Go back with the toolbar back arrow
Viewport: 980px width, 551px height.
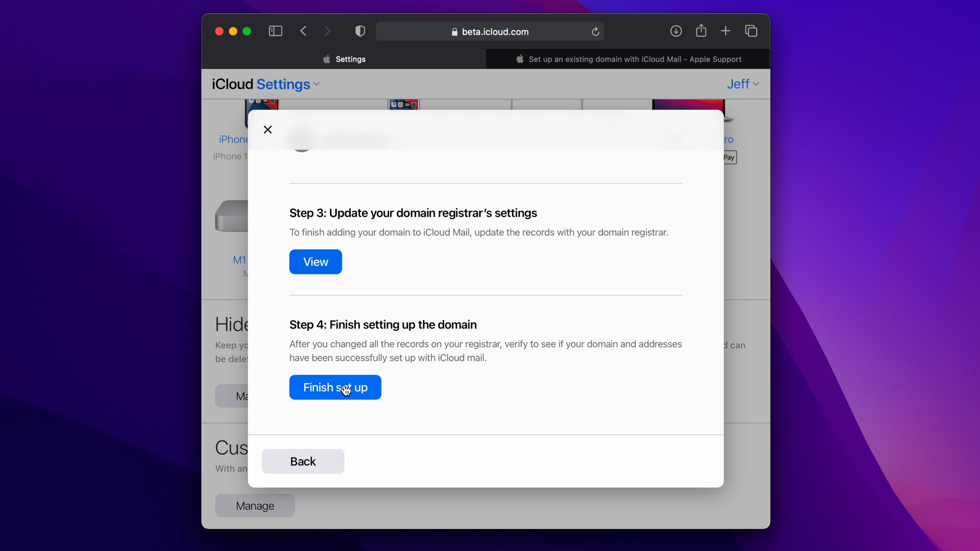tap(304, 31)
